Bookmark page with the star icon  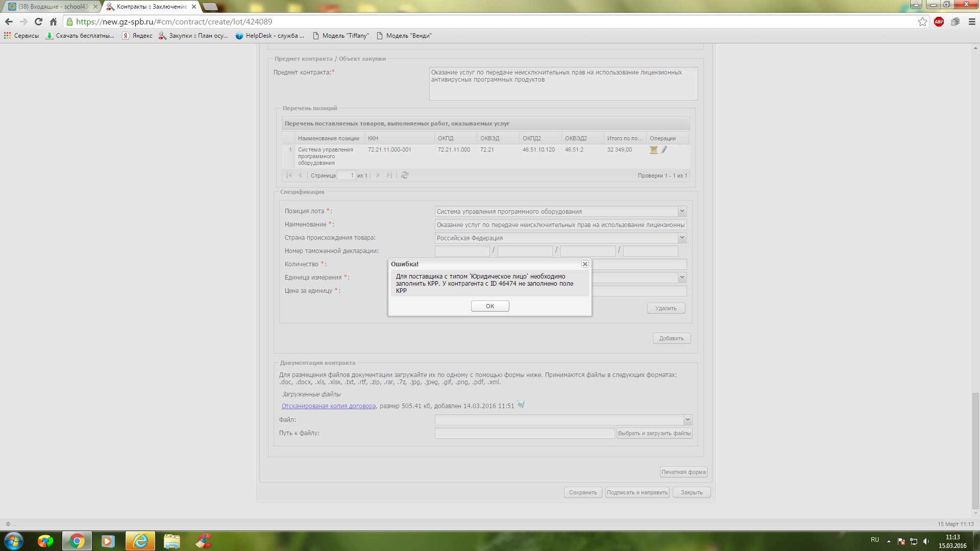coord(922,21)
